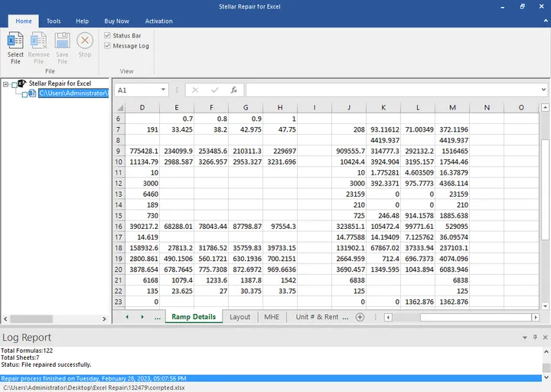The image size is (551, 392).
Task: Click the insert function fx icon
Action: click(233, 90)
